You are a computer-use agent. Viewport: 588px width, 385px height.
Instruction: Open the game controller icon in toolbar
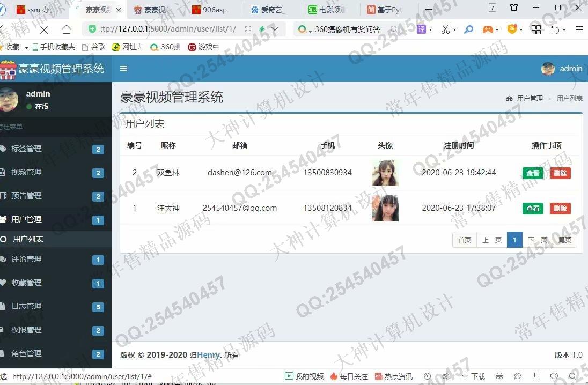pos(488,29)
